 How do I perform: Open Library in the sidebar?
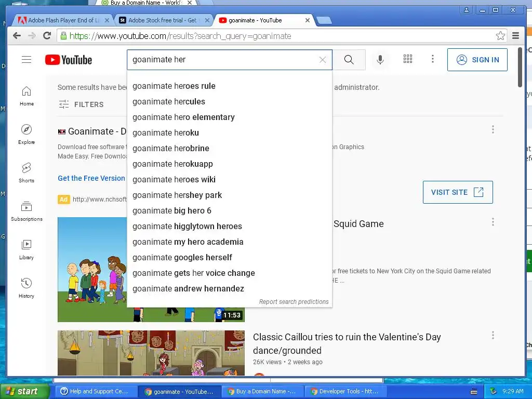click(x=26, y=250)
